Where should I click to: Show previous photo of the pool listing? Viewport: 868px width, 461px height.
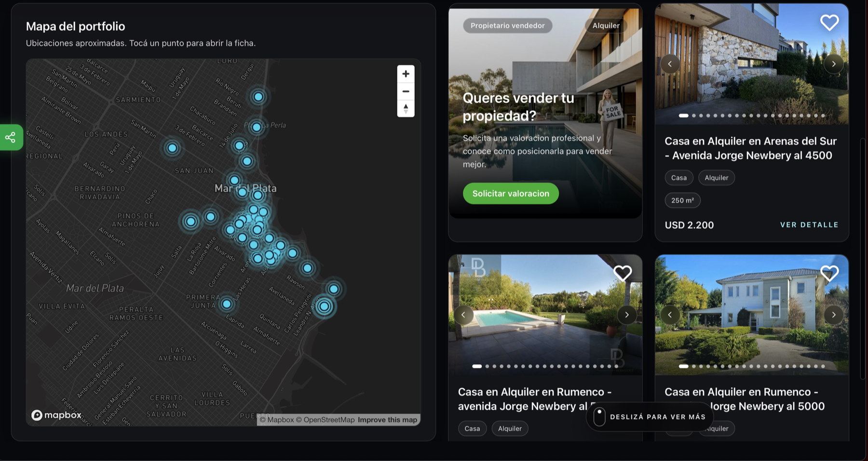[x=463, y=315]
